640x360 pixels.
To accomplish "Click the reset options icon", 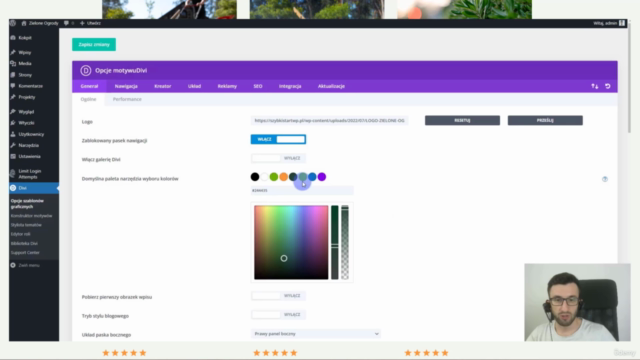I will click(608, 86).
